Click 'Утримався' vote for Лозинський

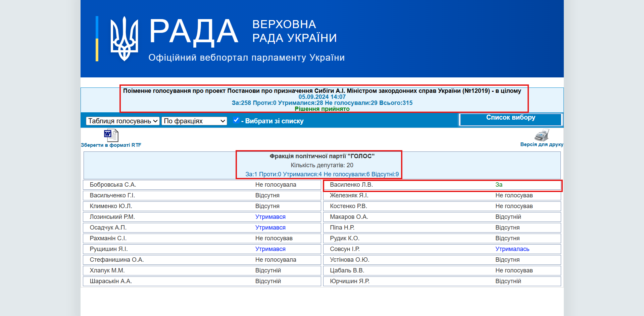tap(270, 217)
